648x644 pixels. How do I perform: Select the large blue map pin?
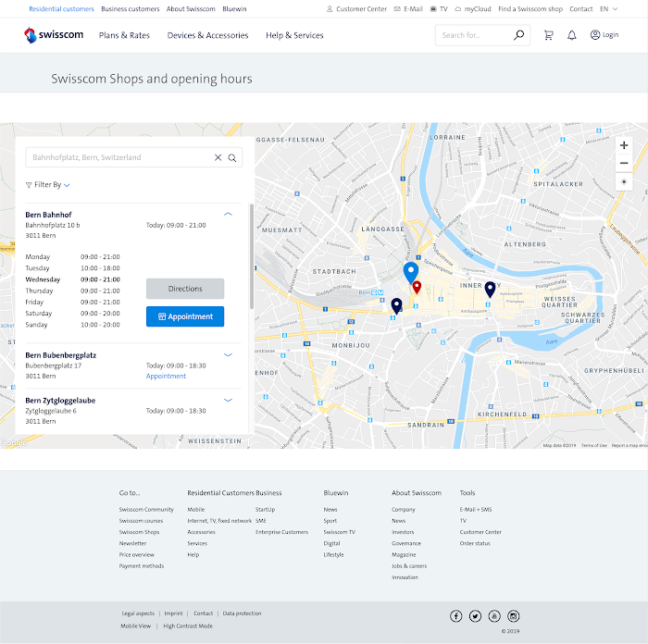411,273
